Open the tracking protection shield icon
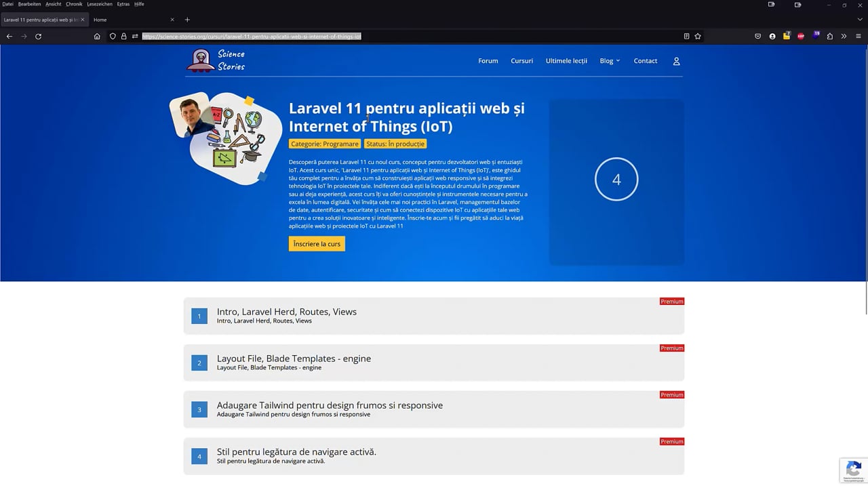Image resolution: width=868 pixels, height=488 pixels. (x=113, y=37)
